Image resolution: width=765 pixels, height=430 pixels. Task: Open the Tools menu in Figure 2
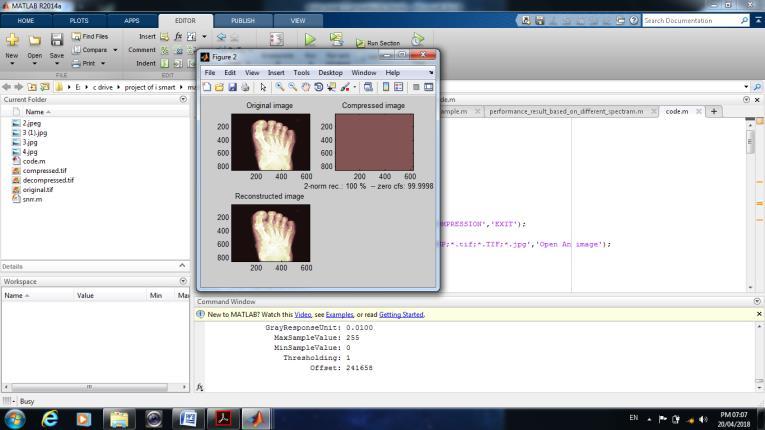tap(301, 72)
